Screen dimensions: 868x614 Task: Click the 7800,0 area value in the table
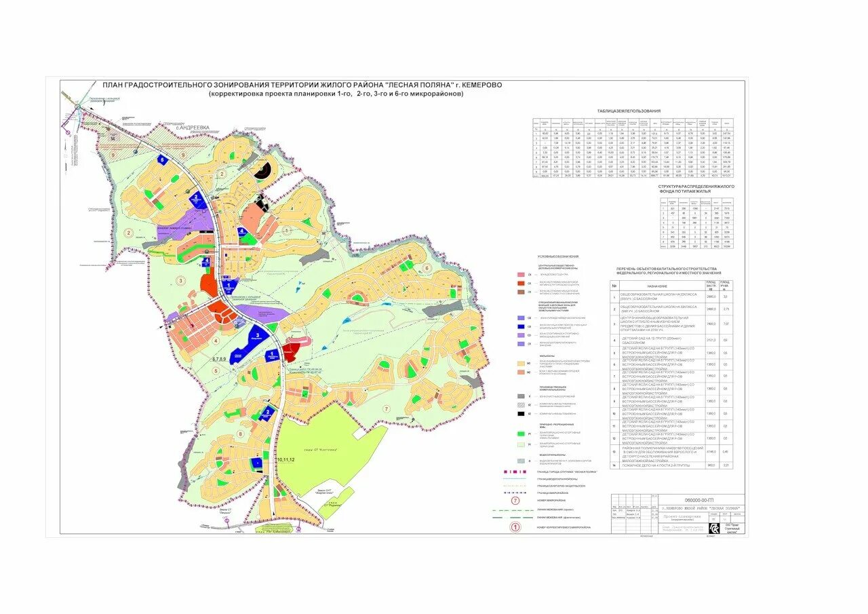click(x=711, y=324)
